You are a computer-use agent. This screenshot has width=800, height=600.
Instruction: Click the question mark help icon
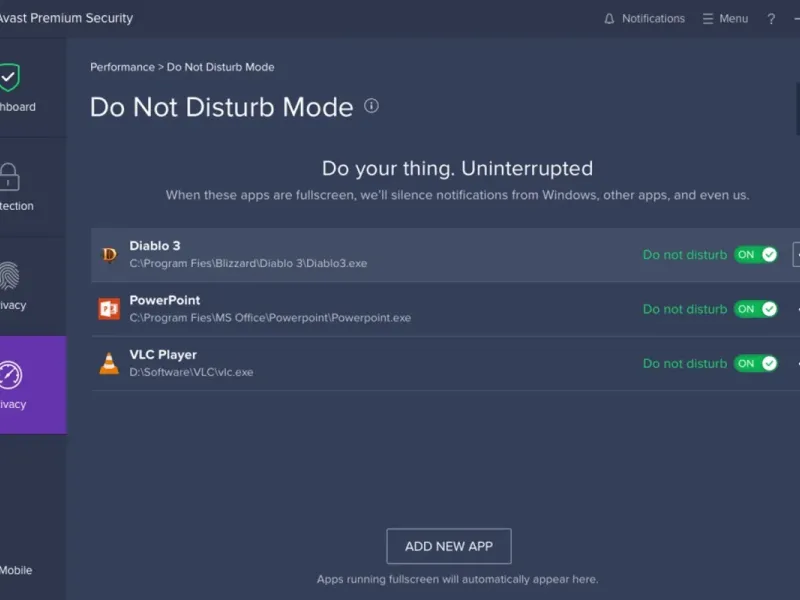click(771, 19)
